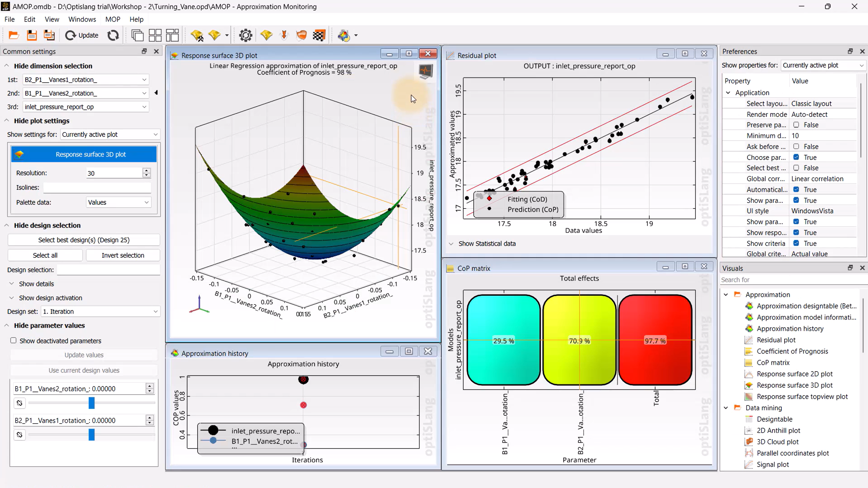Click the red 97.7 % cell in CoP matrix
Screen dimensions: 868x488
(655, 340)
